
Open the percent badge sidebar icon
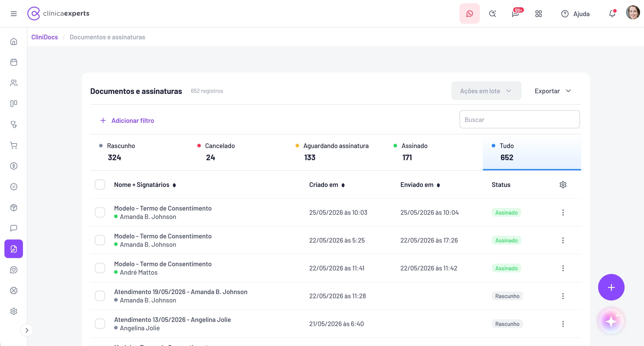tap(14, 187)
